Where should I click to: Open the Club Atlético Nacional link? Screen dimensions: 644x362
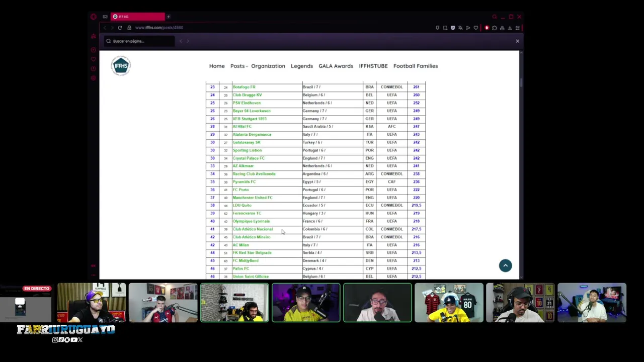(x=253, y=229)
